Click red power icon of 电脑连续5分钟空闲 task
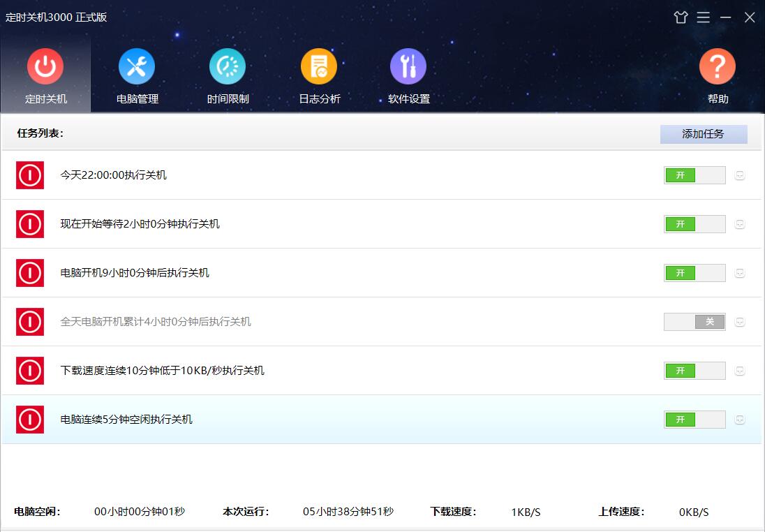765x532 pixels. (30, 420)
